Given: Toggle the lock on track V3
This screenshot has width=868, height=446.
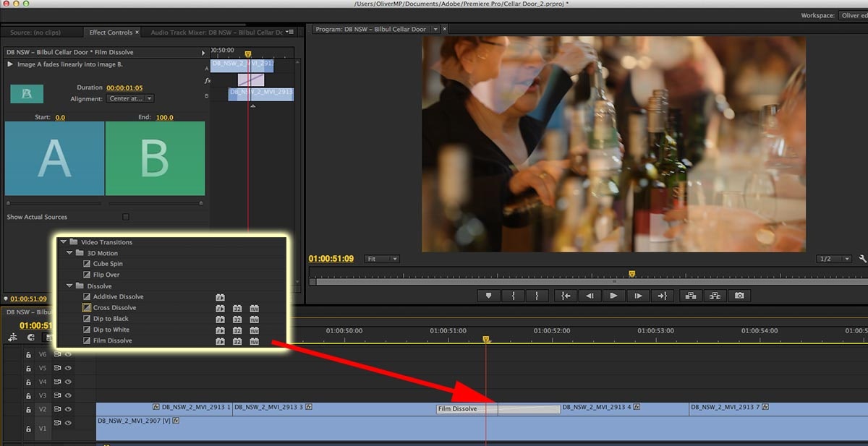Looking at the screenshot, I should tap(29, 395).
